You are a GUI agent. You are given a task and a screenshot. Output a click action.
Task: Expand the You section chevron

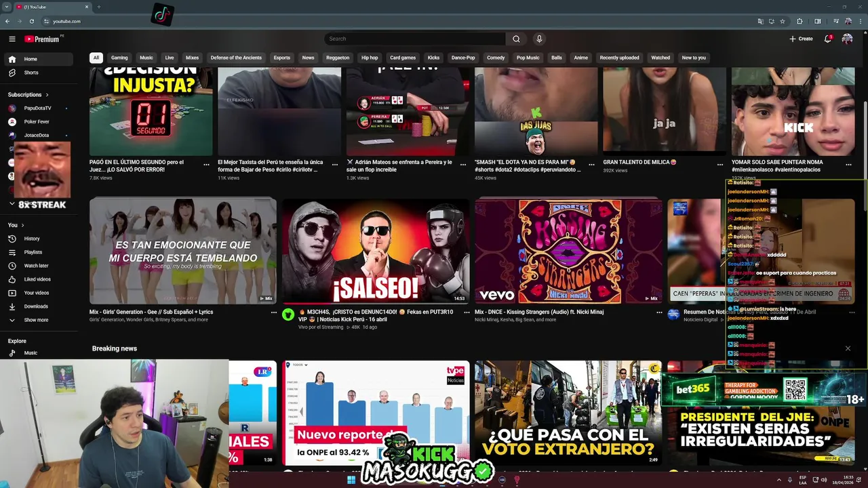pos(22,225)
